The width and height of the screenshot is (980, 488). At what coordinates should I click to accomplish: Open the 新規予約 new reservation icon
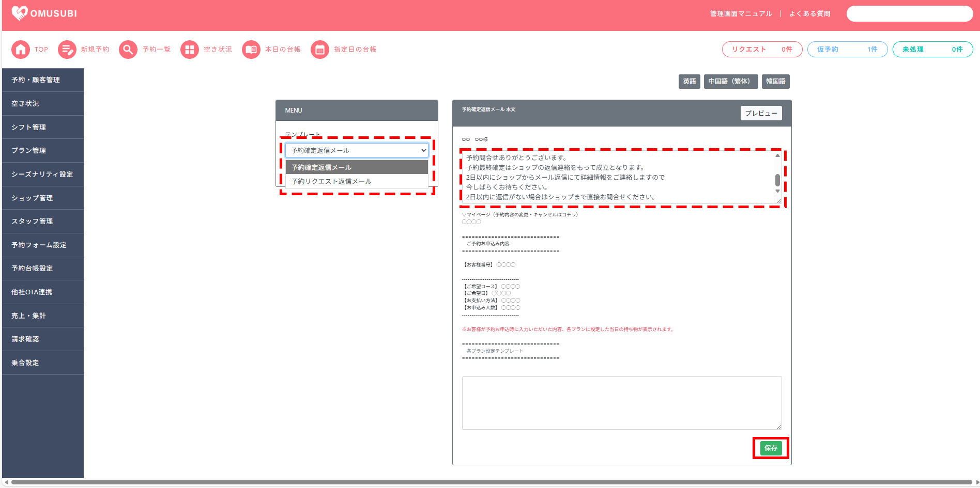click(67, 50)
